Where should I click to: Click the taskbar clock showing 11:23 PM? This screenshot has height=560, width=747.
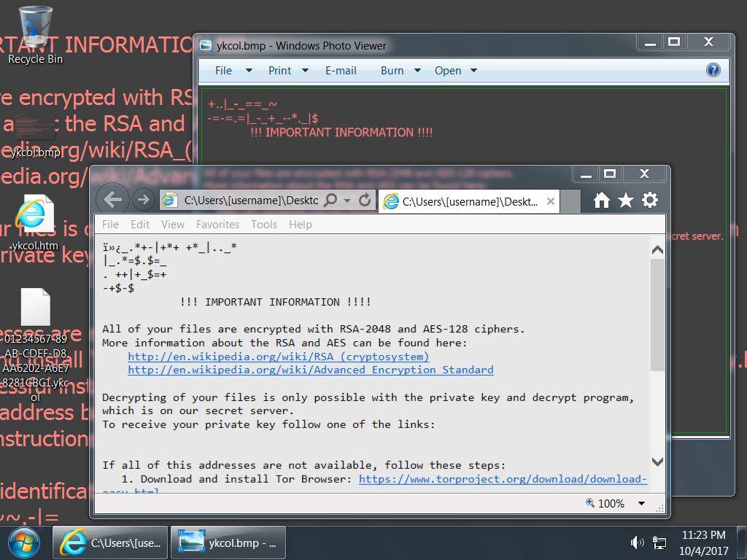click(x=703, y=542)
